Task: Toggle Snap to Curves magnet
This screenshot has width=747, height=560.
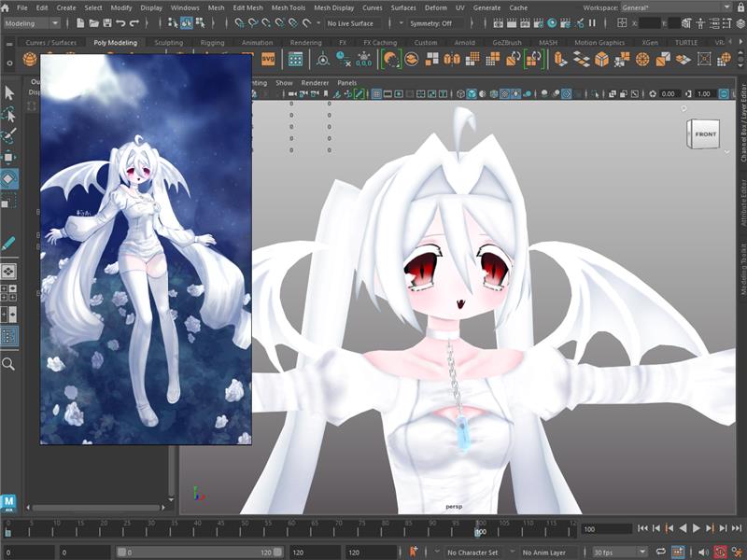Action: pyautogui.click(x=253, y=22)
